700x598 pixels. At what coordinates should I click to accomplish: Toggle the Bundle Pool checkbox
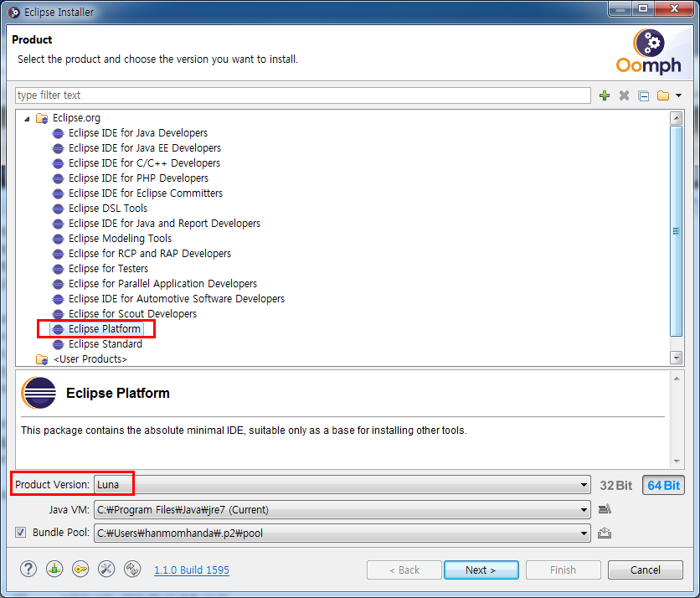tap(21, 533)
